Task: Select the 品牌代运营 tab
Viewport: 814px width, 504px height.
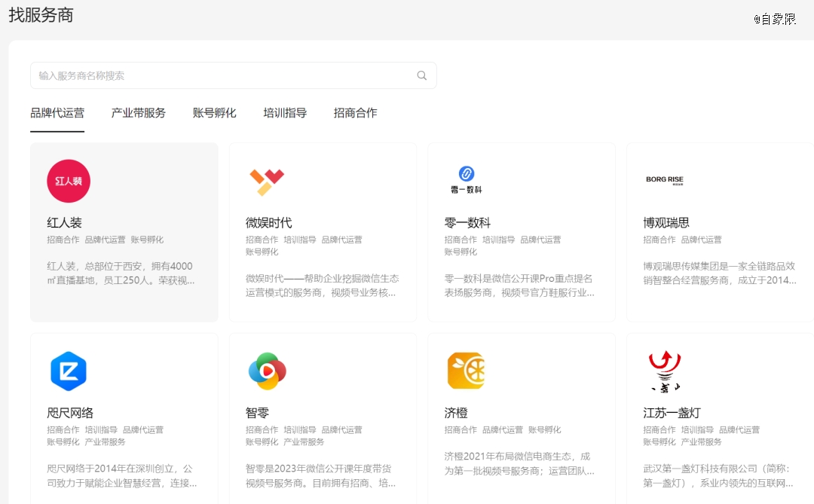Action: pos(57,113)
